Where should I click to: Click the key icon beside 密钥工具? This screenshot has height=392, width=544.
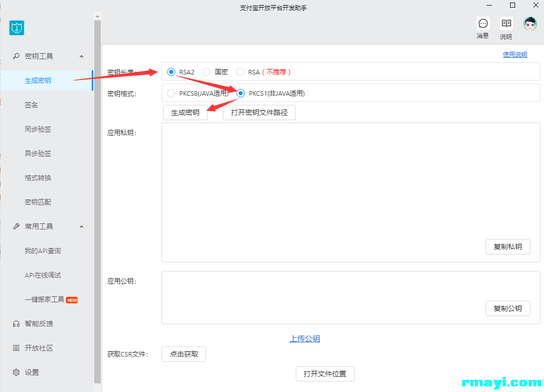(x=16, y=56)
